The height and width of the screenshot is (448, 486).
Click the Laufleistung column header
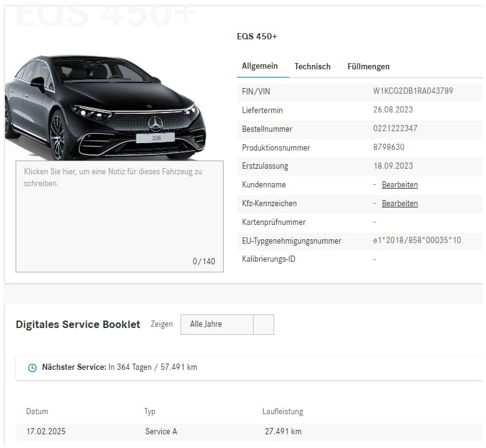(283, 411)
